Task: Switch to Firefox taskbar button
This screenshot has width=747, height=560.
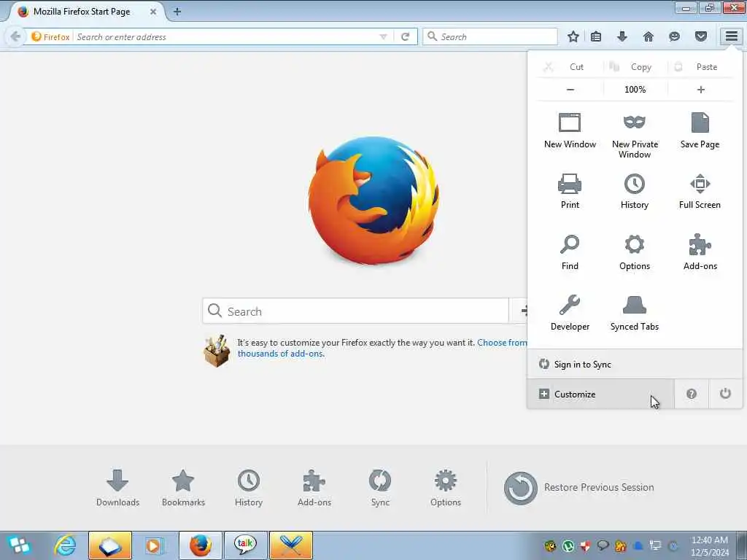Action: click(x=201, y=545)
